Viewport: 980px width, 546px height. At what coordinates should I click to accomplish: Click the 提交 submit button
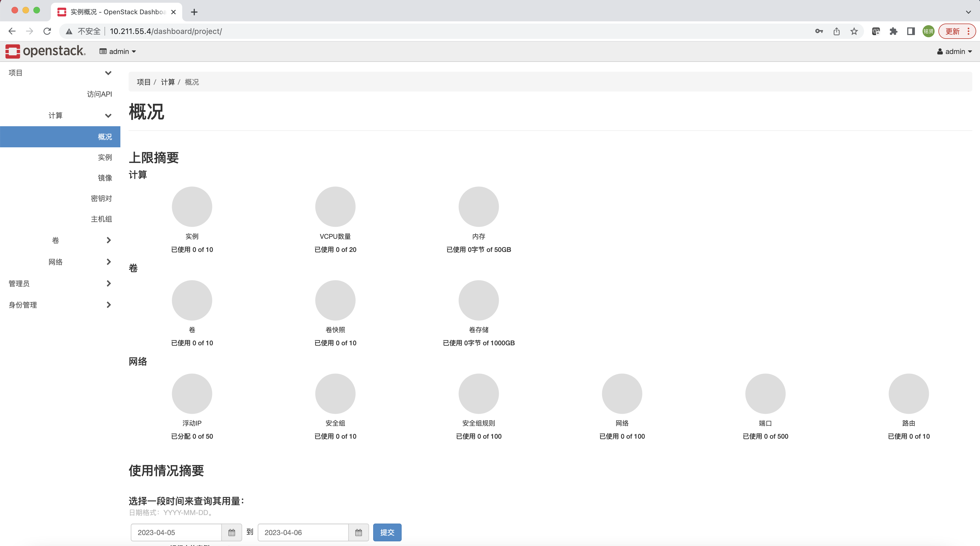point(387,532)
